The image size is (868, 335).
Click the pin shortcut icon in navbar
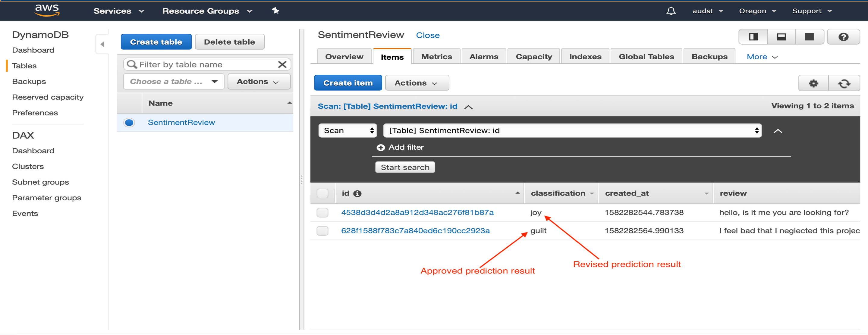tap(275, 11)
